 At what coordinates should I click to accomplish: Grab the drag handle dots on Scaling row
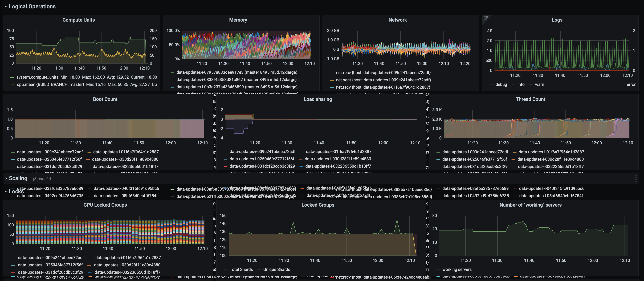tap(636, 178)
